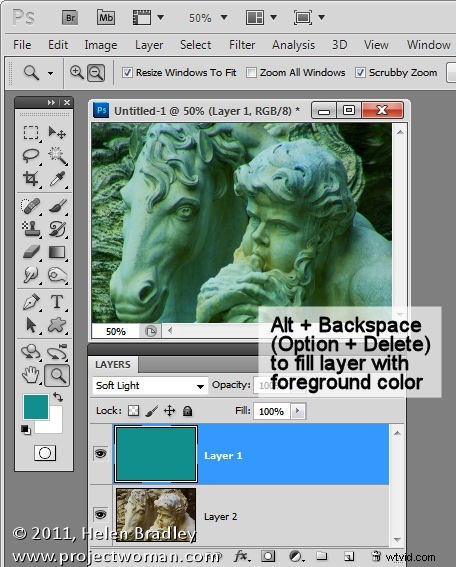Hide Layer 2 with its eye icon
This screenshot has width=456, height=567.
[x=100, y=514]
